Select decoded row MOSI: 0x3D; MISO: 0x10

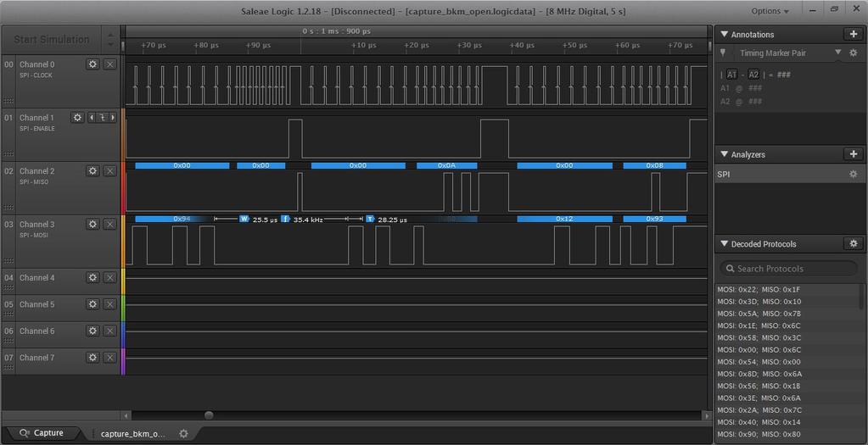787,301
